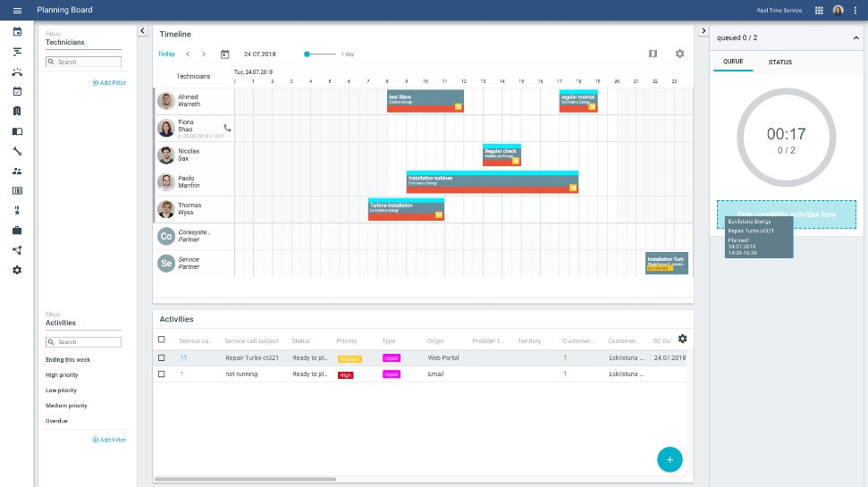
Task: Collapse the right queue panel chevron
Action: (x=704, y=31)
